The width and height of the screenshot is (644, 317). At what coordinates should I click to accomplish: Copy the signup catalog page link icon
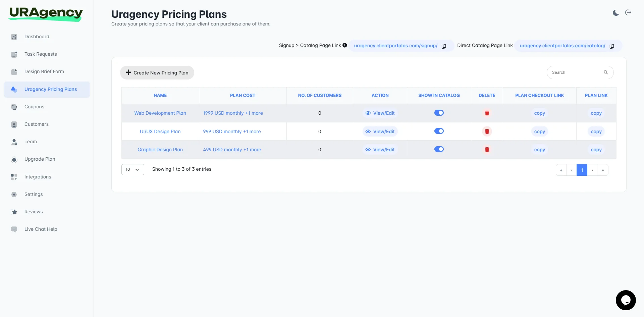point(444,46)
